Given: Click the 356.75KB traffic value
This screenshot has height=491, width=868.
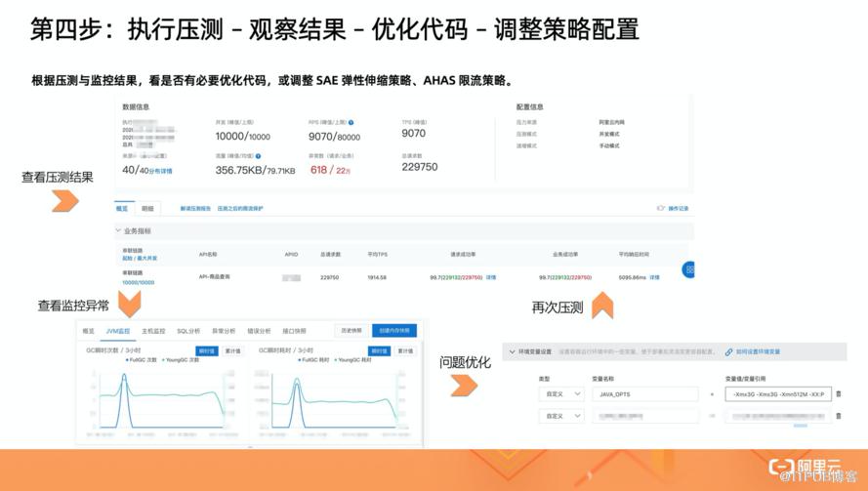Looking at the screenshot, I should (x=239, y=170).
